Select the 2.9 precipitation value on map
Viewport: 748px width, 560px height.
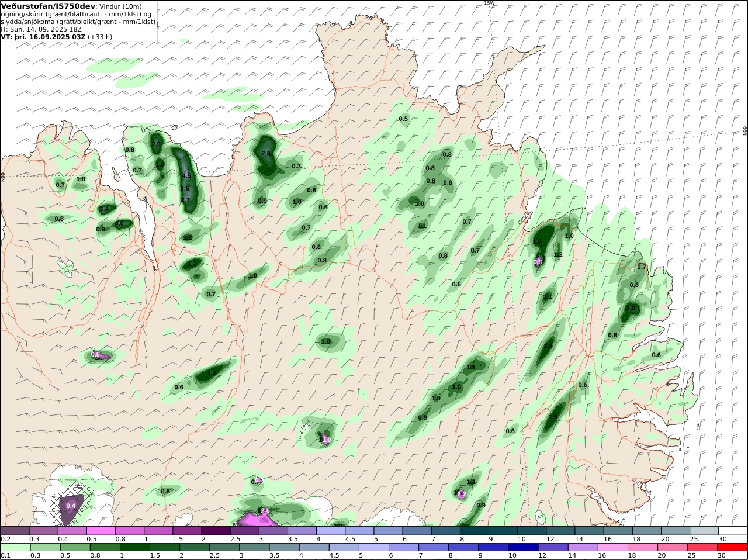click(x=156, y=144)
